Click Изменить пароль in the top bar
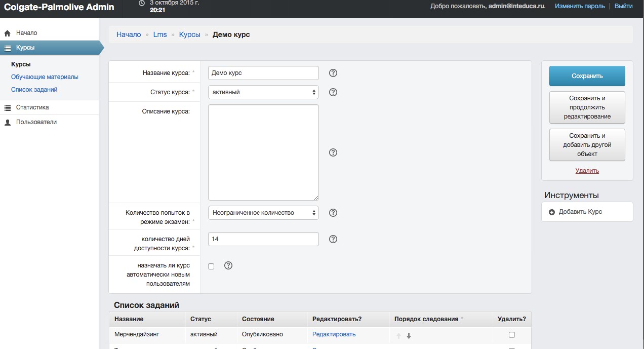This screenshot has width=644, height=349. coord(580,6)
